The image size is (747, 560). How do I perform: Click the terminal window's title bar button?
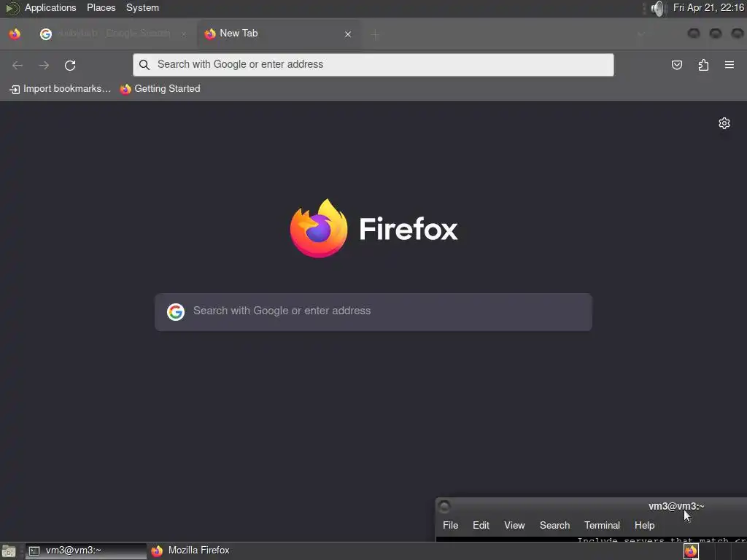444,506
